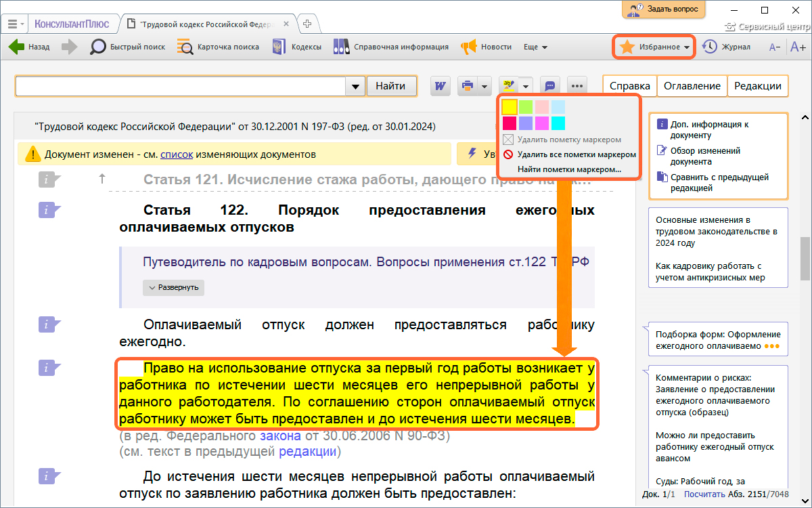
Task: Open 'Как кадровику работать с учетом антикризисных мер'
Action: pyautogui.click(x=708, y=272)
